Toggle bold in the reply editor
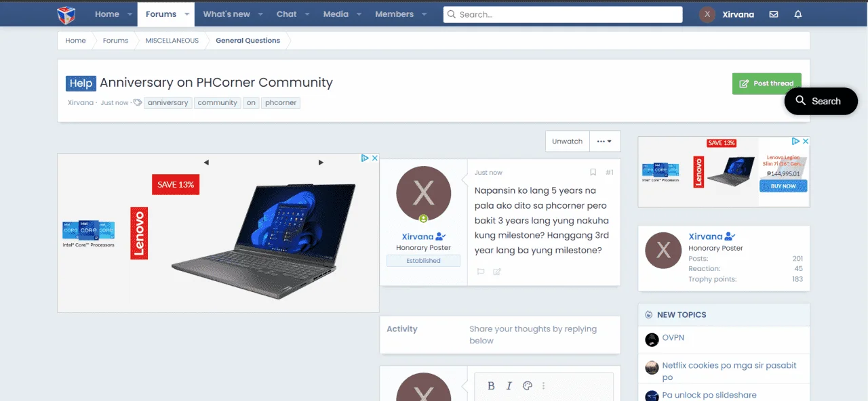The height and width of the screenshot is (401, 868). pyautogui.click(x=492, y=386)
